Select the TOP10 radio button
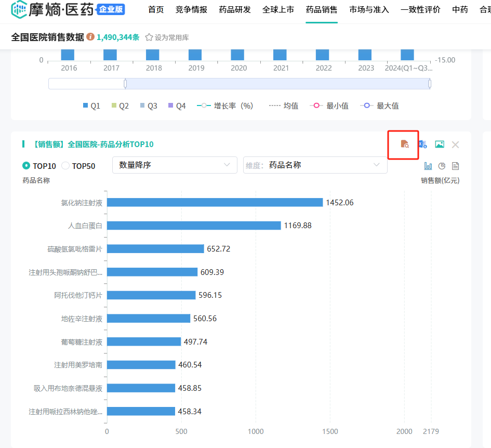This screenshot has width=491, height=448. pos(26,166)
